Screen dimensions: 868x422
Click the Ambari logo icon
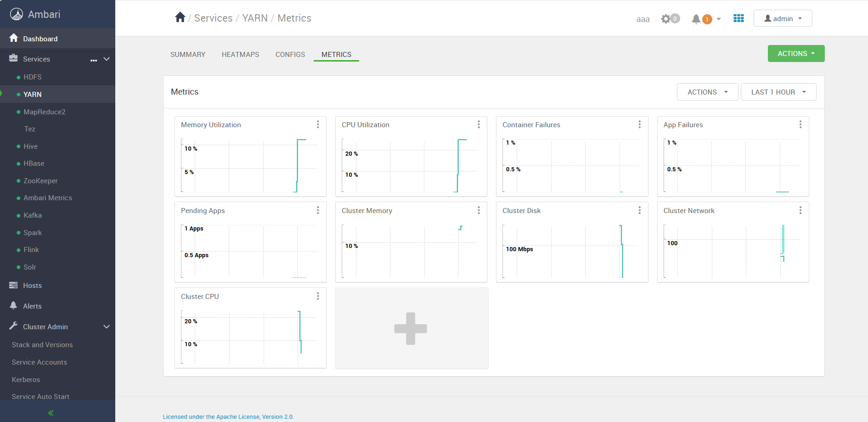(17, 14)
